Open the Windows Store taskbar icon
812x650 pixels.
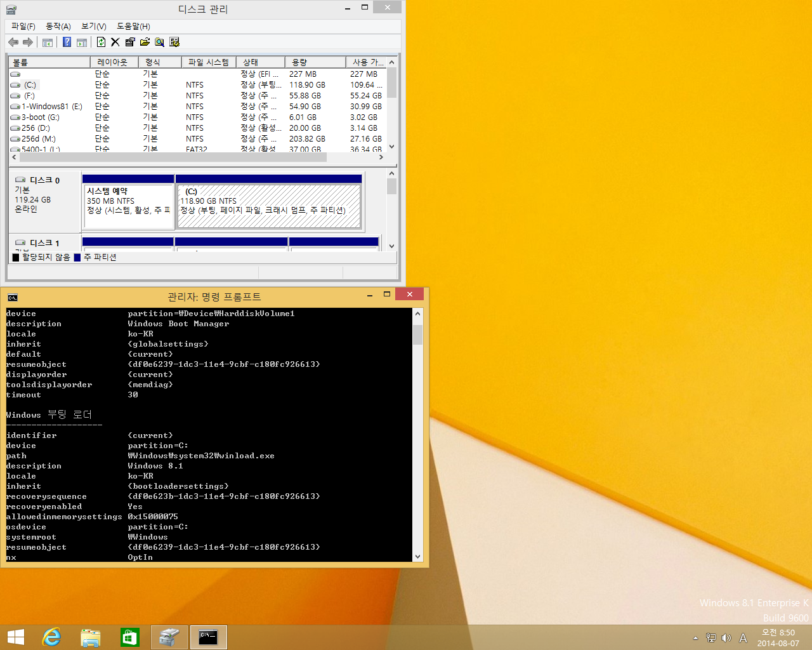pyautogui.click(x=130, y=637)
